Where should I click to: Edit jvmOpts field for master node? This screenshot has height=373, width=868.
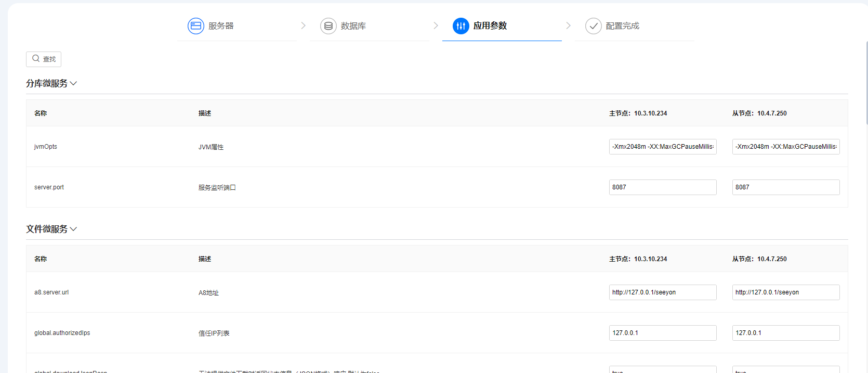tap(663, 147)
